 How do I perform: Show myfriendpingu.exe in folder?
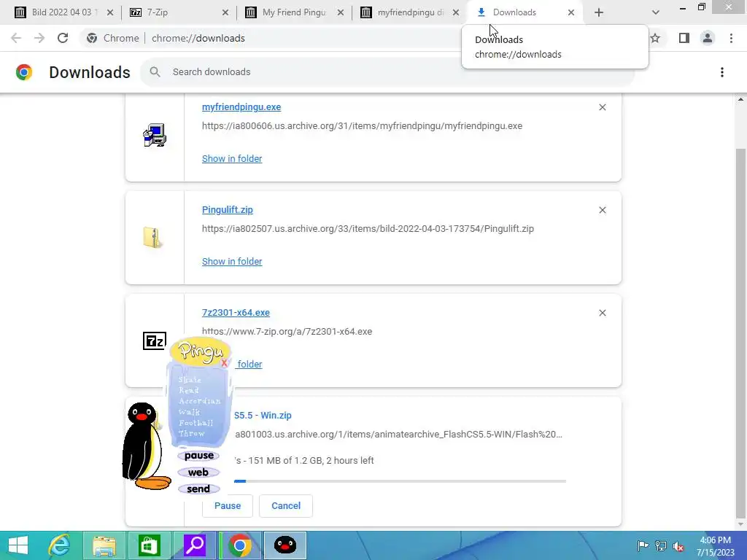pyautogui.click(x=232, y=158)
